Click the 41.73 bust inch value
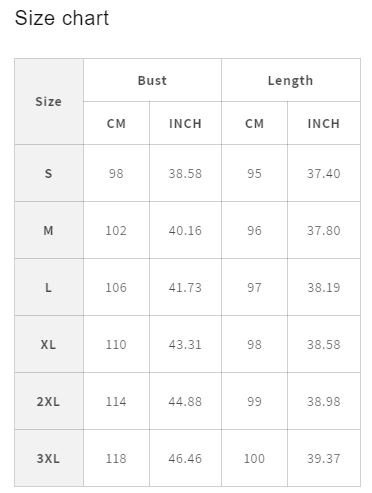This screenshot has height=493, width=372. tap(185, 287)
